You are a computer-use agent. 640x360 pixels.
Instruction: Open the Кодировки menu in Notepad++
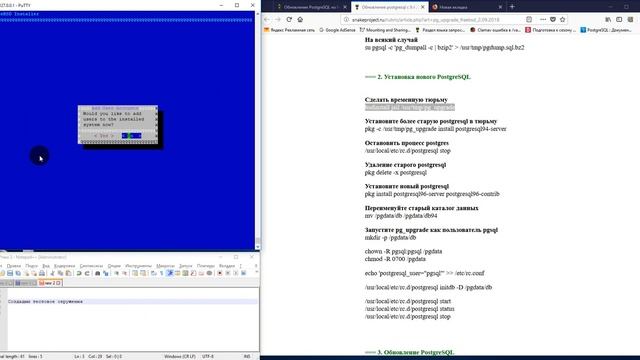(x=64, y=266)
